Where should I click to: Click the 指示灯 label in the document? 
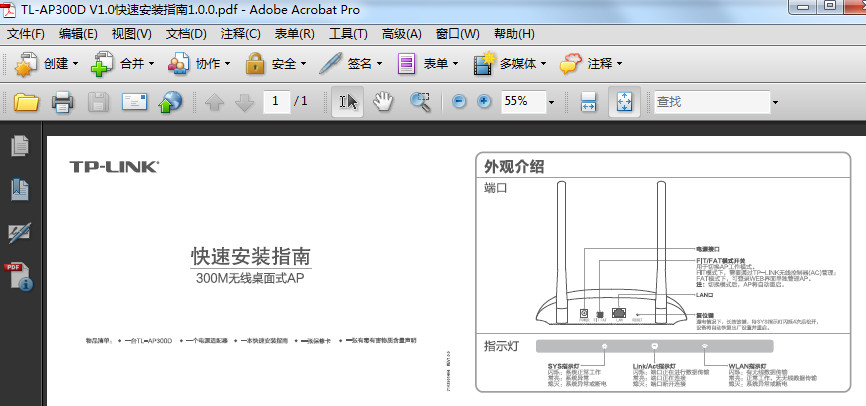pos(501,346)
